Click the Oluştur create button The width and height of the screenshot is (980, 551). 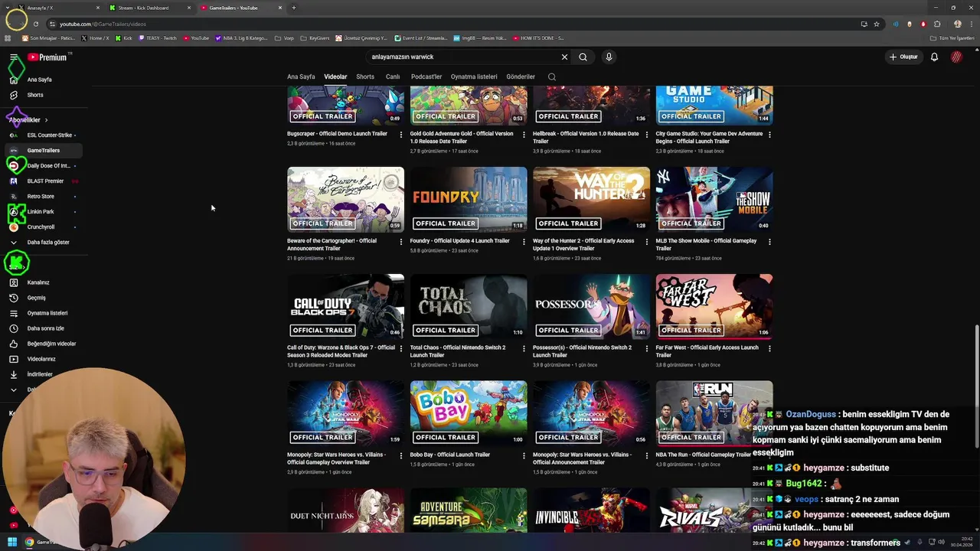[x=903, y=57]
